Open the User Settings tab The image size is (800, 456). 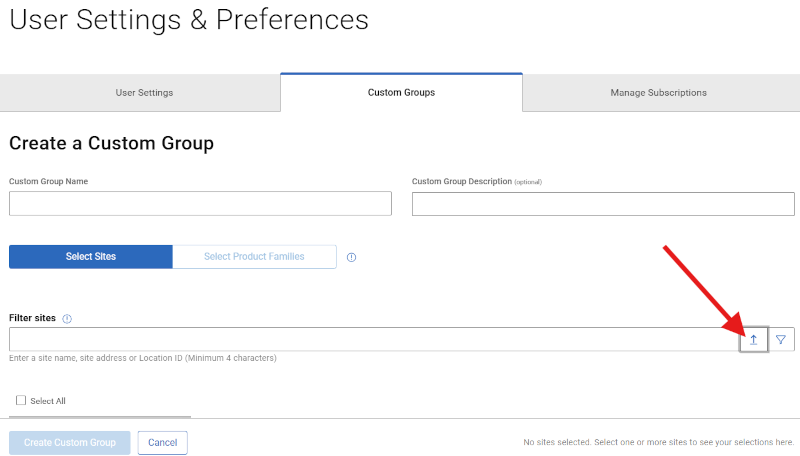click(144, 93)
